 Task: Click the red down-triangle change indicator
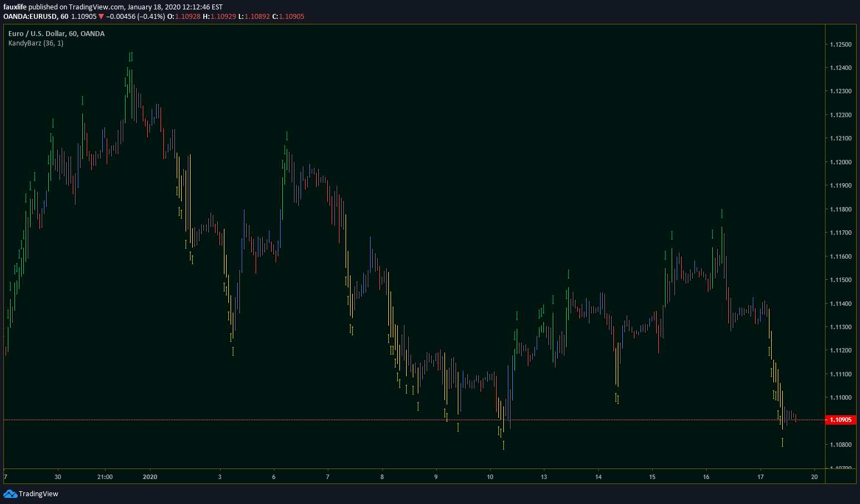coord(101,17)
